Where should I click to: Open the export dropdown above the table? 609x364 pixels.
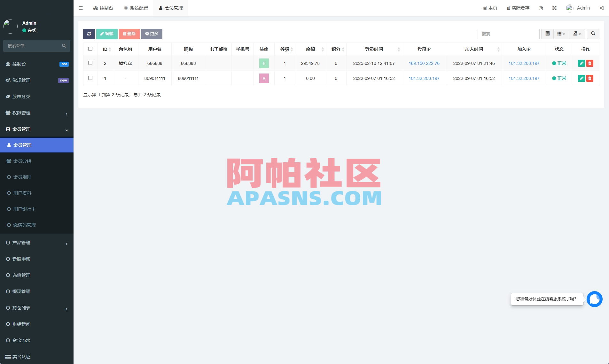(577, 34)
